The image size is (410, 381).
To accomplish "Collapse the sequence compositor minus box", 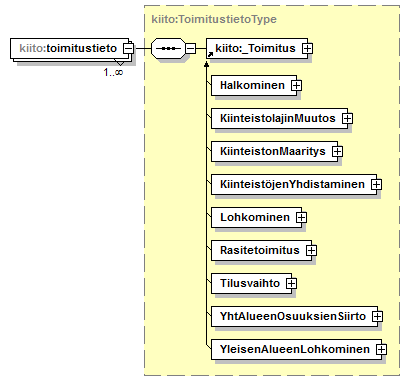I will click(190, 49).
